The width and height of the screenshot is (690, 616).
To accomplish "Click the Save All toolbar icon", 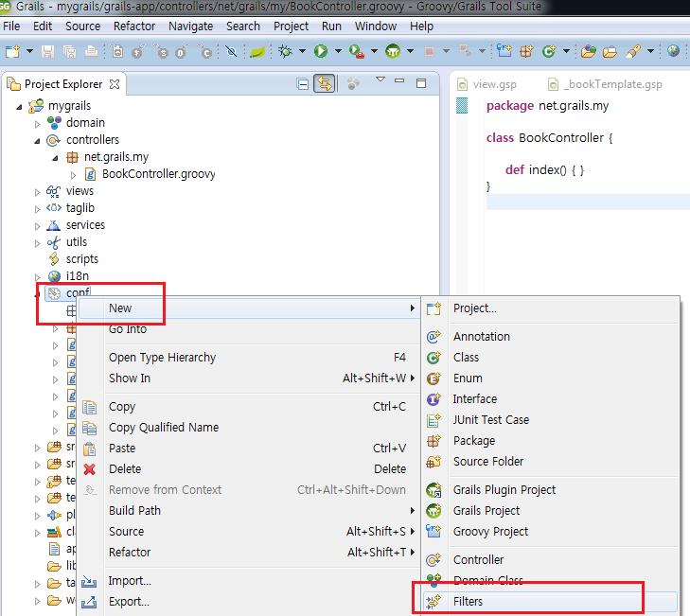I will click(x=69, y=51).
